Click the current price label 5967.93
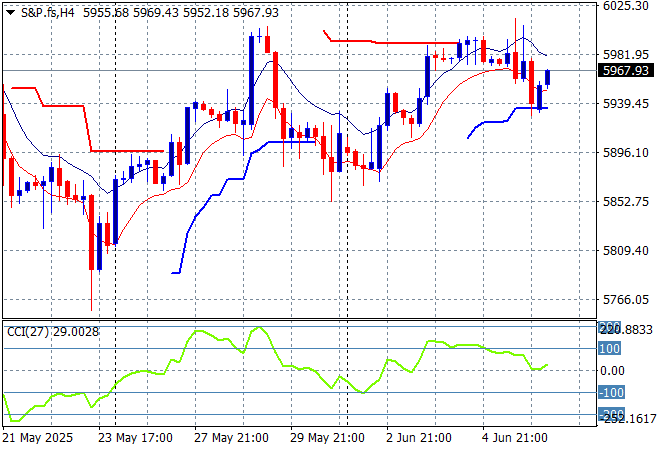Viewport: 660px width, 450px height. coord(626,70)
